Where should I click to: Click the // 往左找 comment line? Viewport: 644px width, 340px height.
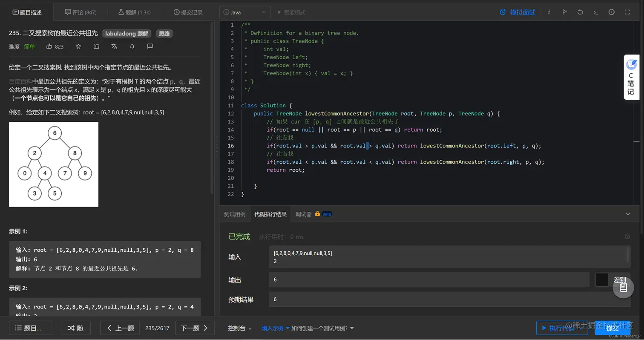click(x=280, y=138)
